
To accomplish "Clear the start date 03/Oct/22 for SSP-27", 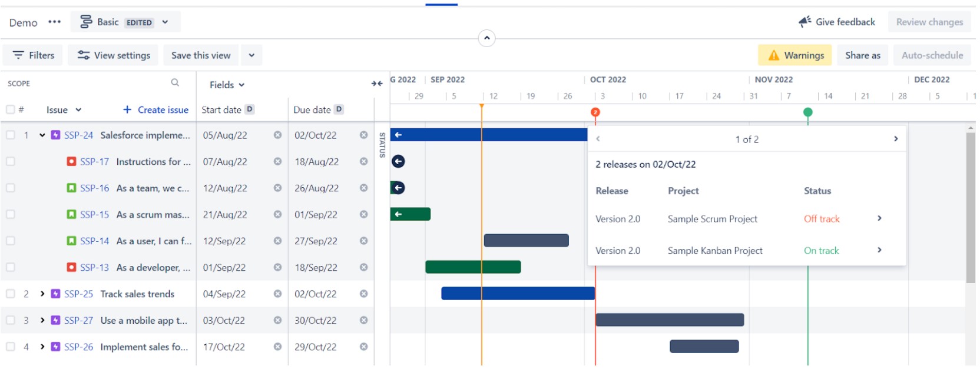I will (x=277, y=320).
